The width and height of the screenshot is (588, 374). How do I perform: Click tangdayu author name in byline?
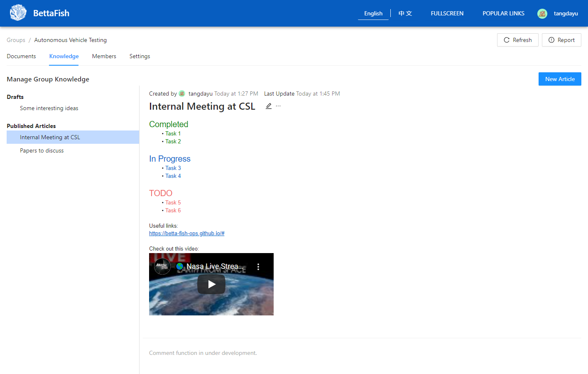(x=200, y=93)
